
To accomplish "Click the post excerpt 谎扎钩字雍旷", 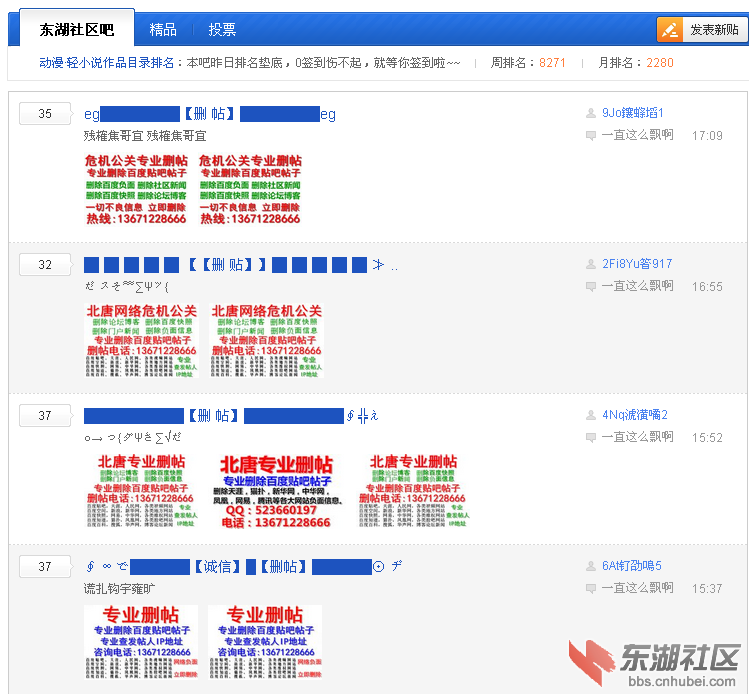I will [119, 588].
